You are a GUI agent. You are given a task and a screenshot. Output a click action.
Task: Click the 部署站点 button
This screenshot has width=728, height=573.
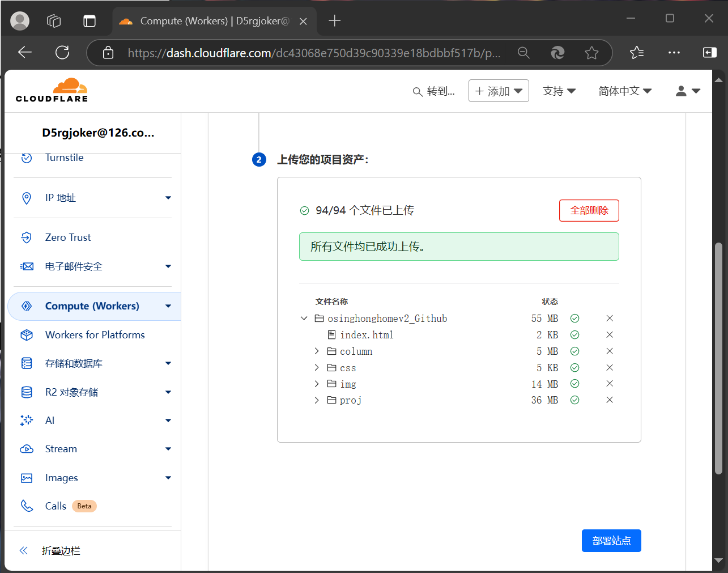point(611,541)
